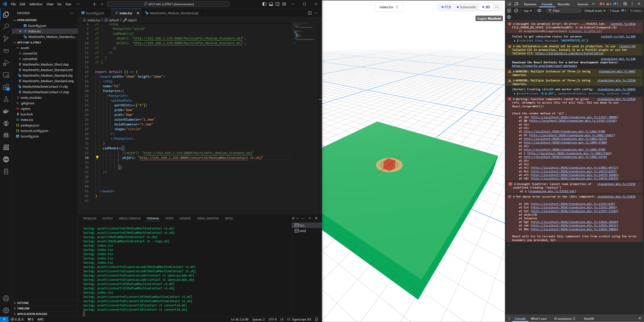
Task: Click the inspect element picker icon
Action: pyautogui.click(x=509, y=4)
